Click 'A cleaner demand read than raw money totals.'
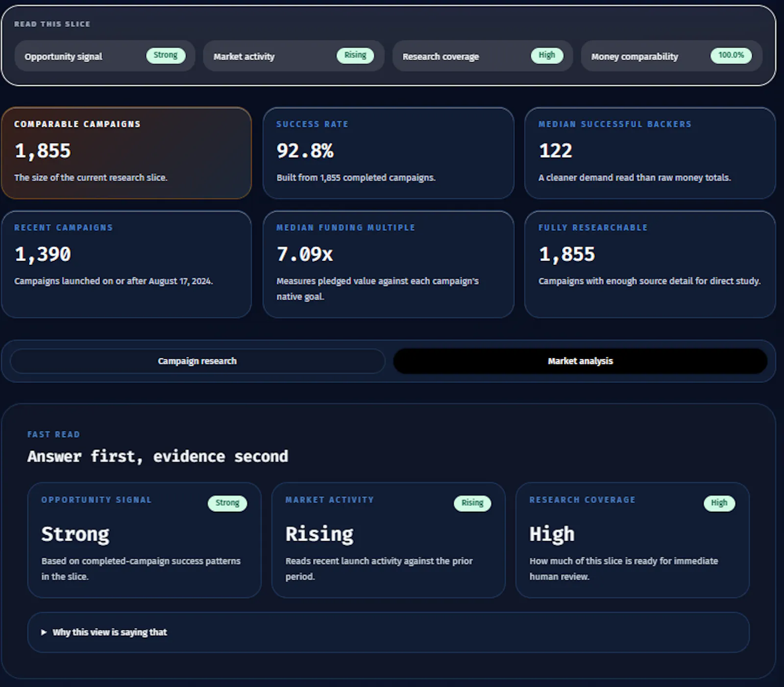 click(x=635, y=178)
